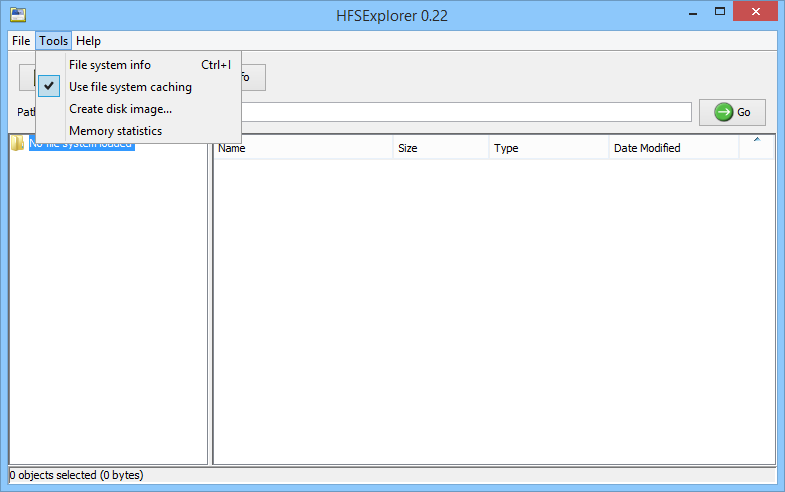Click scroll-up arrow above file list
The width and height of the screenshot is (785, 492).
(757, 140)
